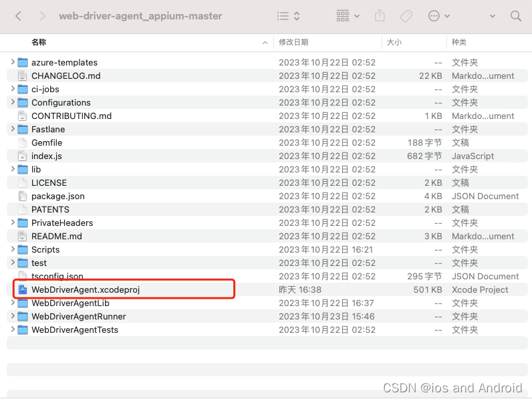Click the Share toolbar icon
532x399 pixels.
[x=380, y=15]
